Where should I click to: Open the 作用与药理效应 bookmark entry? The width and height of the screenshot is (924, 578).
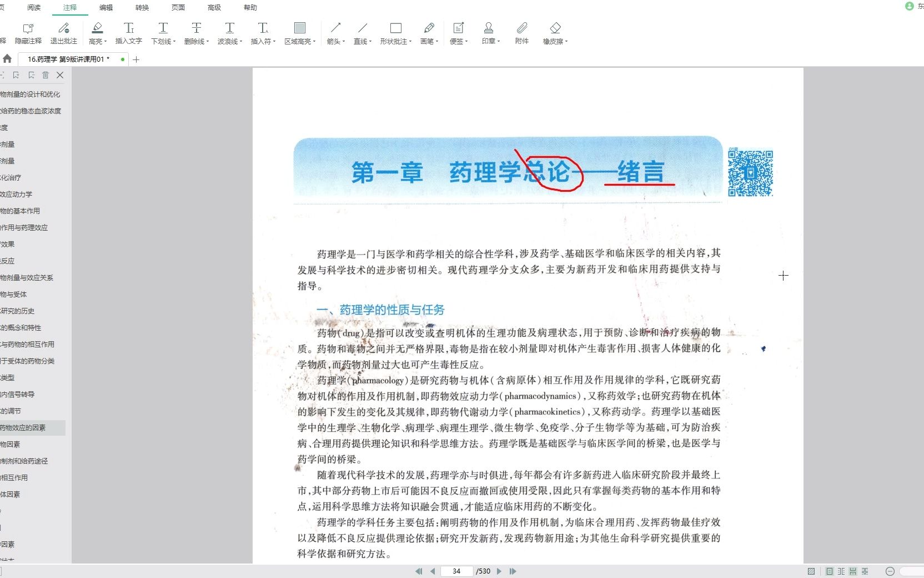(x=24, y=228)
